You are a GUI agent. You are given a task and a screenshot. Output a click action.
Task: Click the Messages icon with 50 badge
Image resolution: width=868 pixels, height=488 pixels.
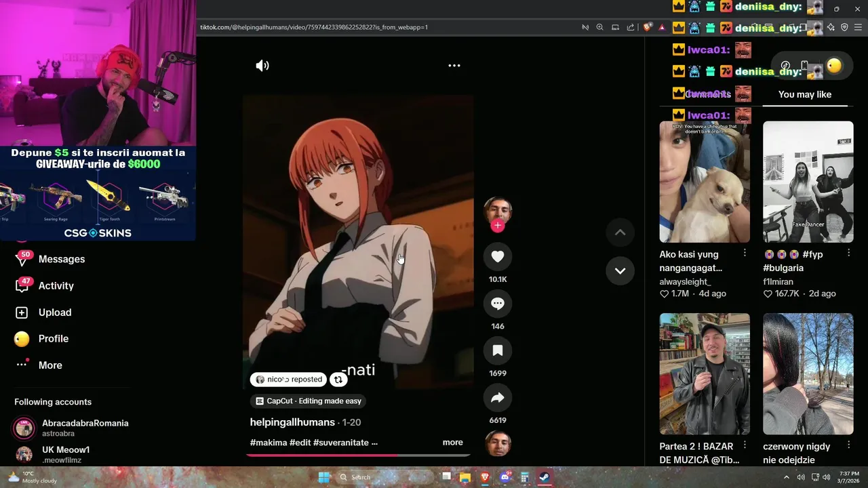coord(22,259)
